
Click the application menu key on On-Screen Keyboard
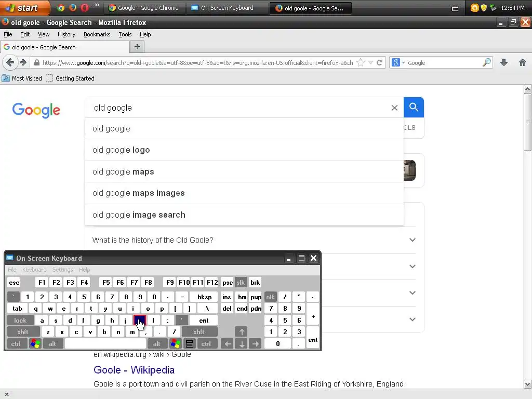[190, 344]
